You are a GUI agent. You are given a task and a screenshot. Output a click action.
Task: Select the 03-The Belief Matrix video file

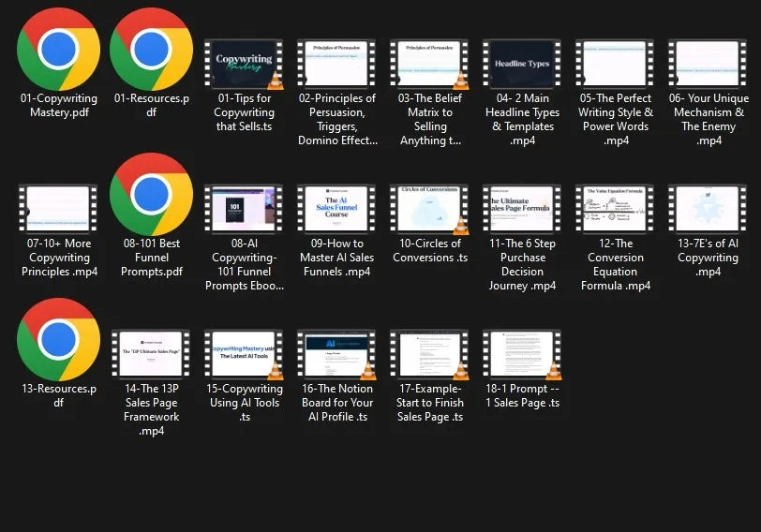[x=430, y=64]
